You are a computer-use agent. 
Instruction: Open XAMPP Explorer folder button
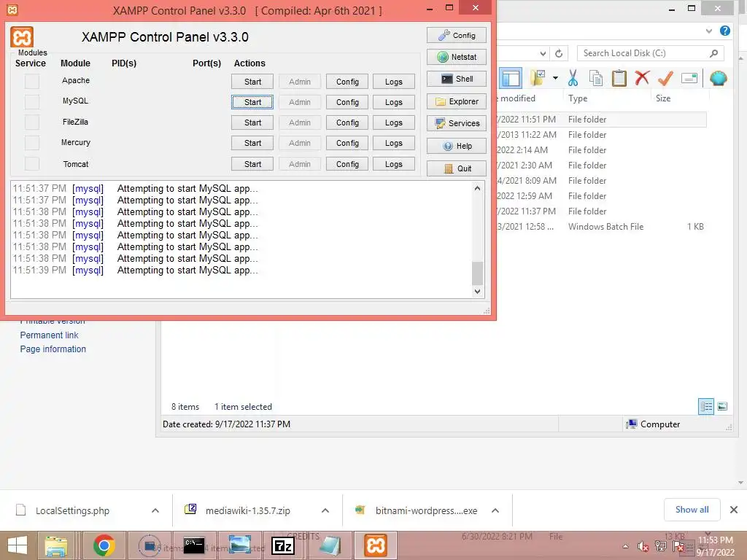tap(457, 101)
